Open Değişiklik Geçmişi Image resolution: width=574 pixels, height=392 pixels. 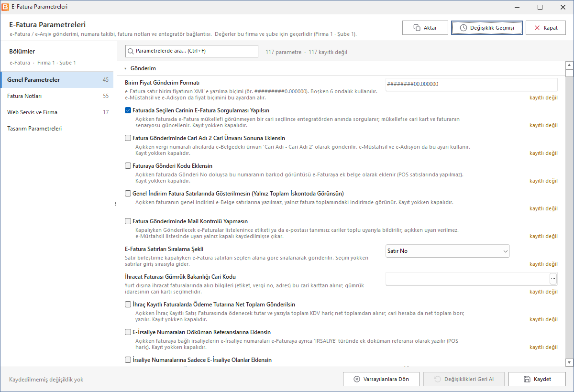pos(487,28)
